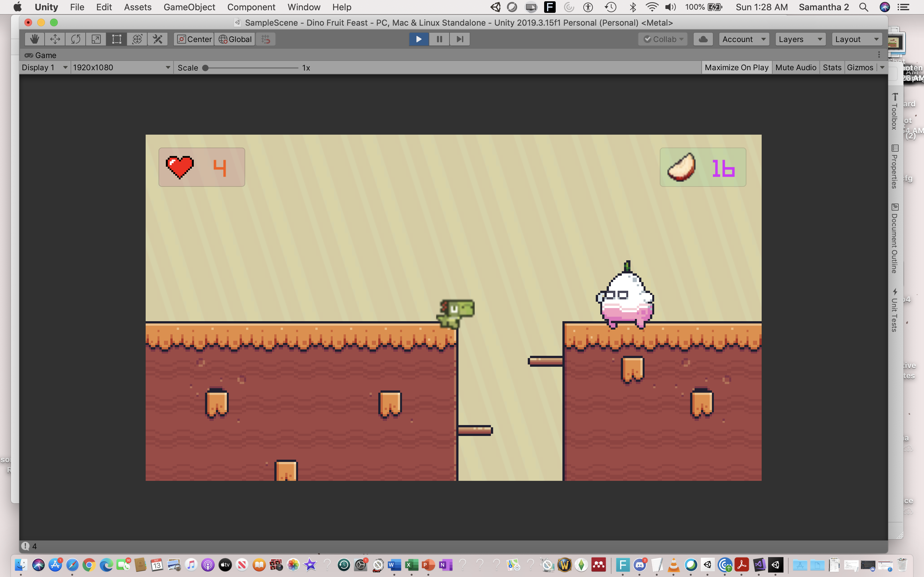924x577 pixels.
Task: Click the Cloud services icon
Action: click(x=703, y=39)
